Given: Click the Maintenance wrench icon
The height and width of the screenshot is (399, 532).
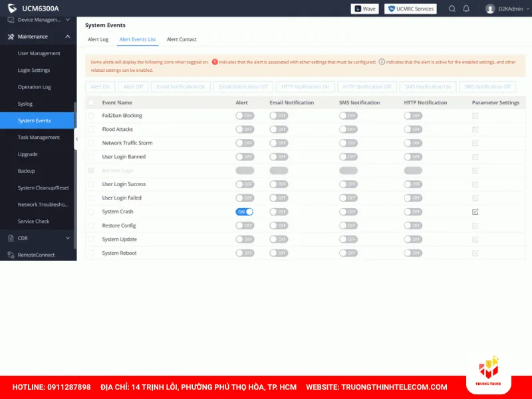Looking at the screenshot, I should [11, 37].
